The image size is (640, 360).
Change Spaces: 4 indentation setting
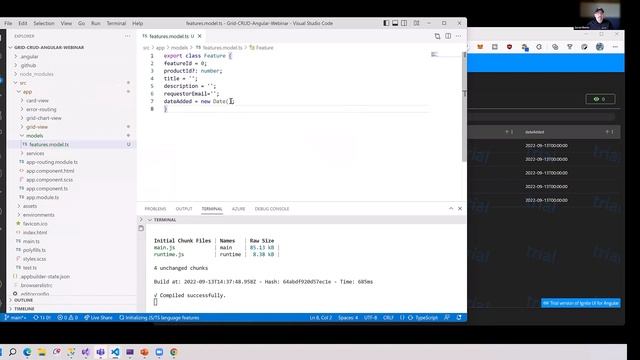pos(348,318)
